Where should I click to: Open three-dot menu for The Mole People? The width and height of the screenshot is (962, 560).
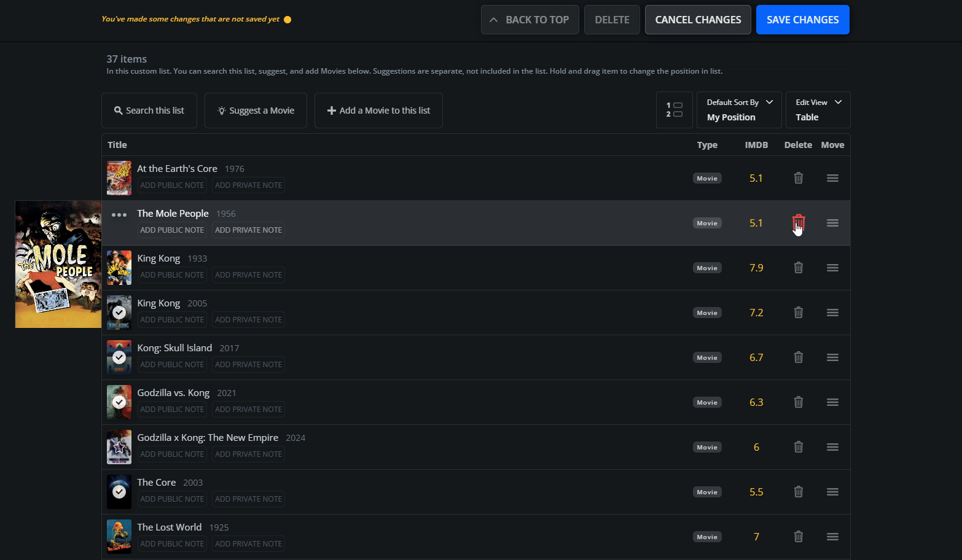[x=119, y=215]
